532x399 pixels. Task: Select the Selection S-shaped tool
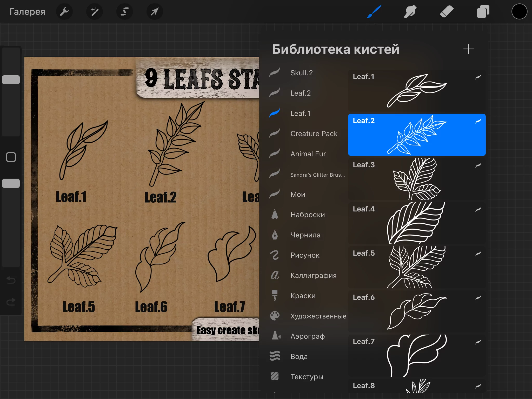pos(125,11)
